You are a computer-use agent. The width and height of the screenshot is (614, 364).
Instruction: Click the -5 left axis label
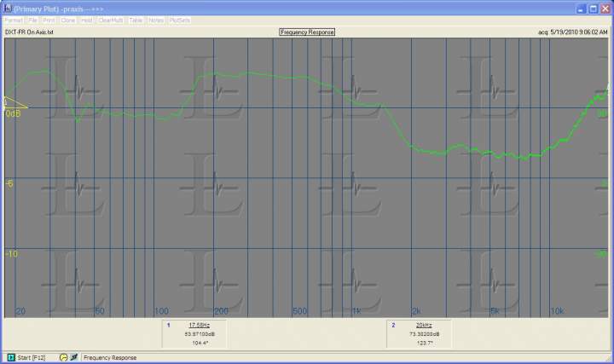9,183
